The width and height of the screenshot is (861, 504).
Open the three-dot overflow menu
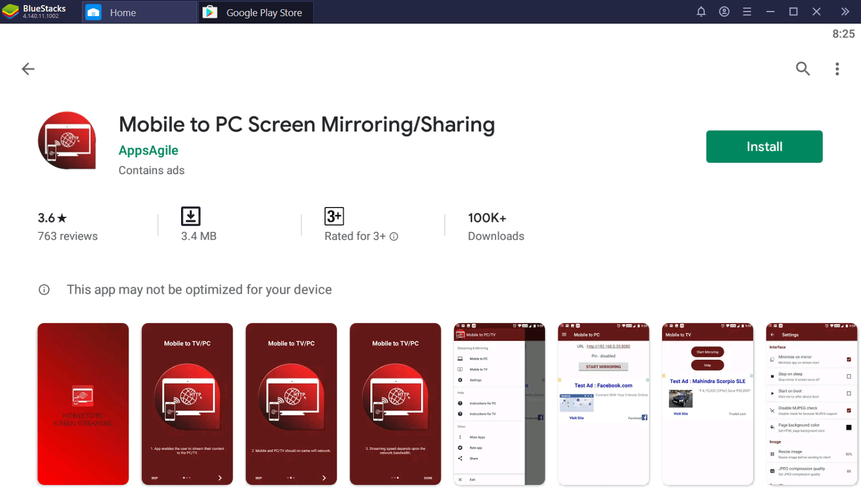pos(837,69)
